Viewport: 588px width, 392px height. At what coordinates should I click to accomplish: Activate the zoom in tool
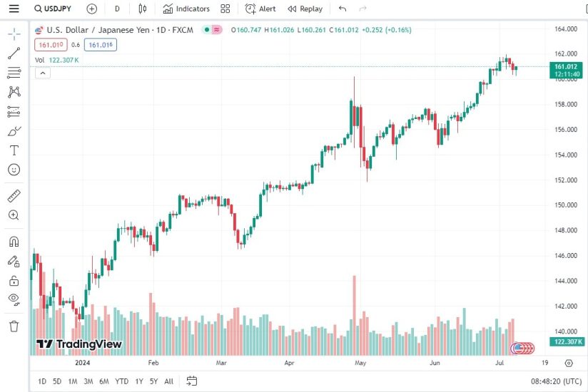(14, 215)
